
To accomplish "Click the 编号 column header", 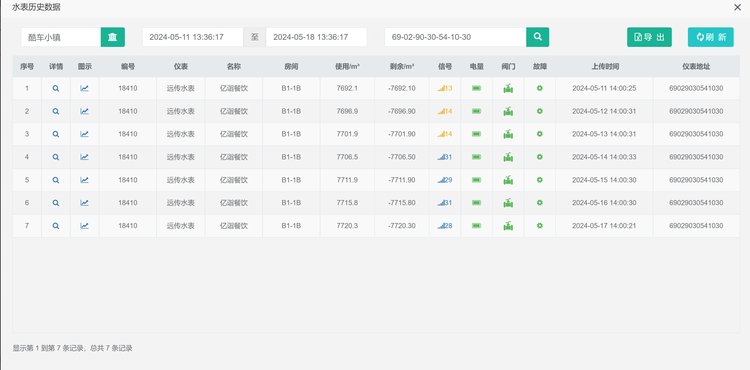I will pyautogui.click(x=128, y=67).
